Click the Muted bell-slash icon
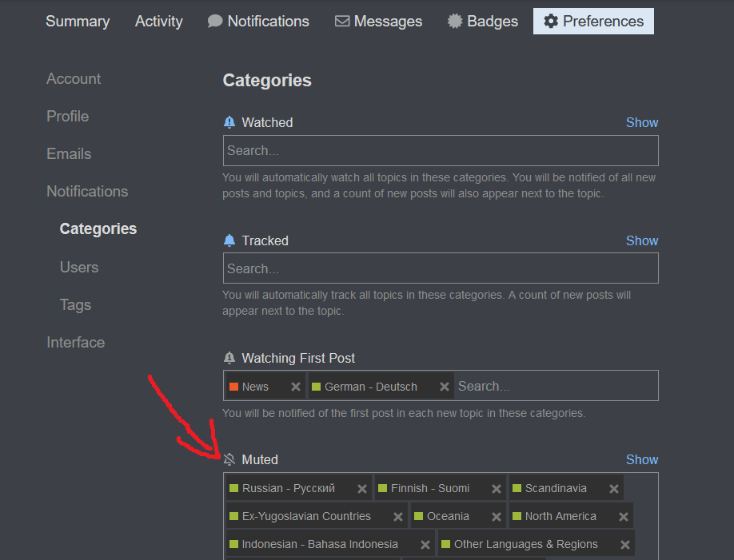The height and width of the screenshot is (560, 734). [x=229, y=459]
